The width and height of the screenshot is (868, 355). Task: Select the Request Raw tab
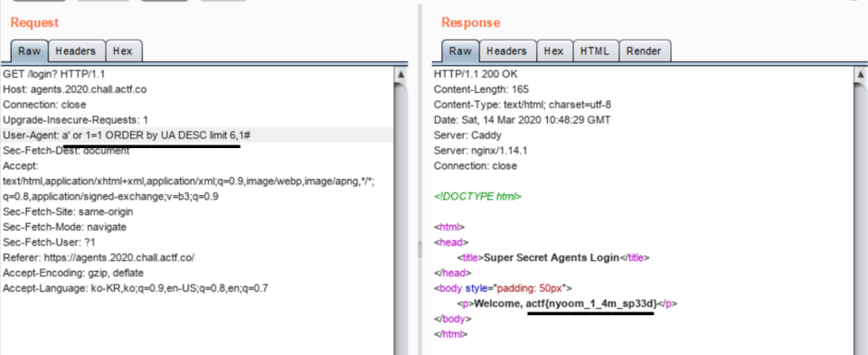coord(29,51)
